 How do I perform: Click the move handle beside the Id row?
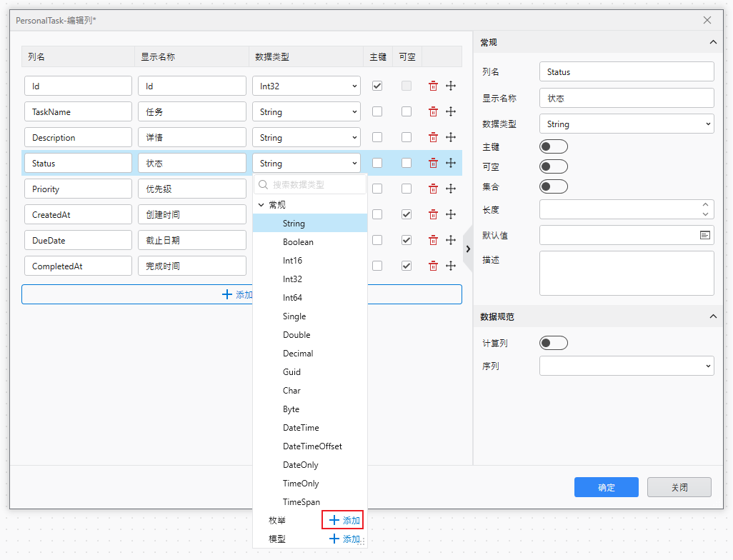[x=452, y=85]
